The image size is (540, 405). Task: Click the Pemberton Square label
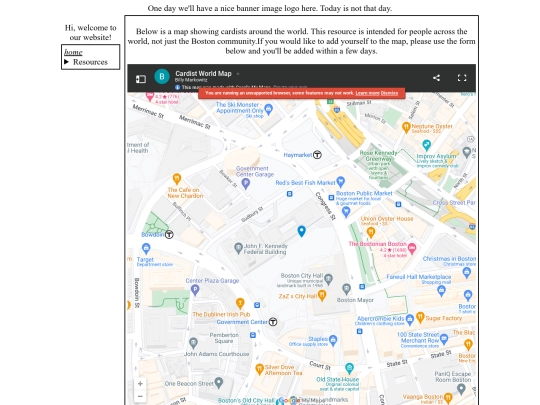click(x=224, y=338)
